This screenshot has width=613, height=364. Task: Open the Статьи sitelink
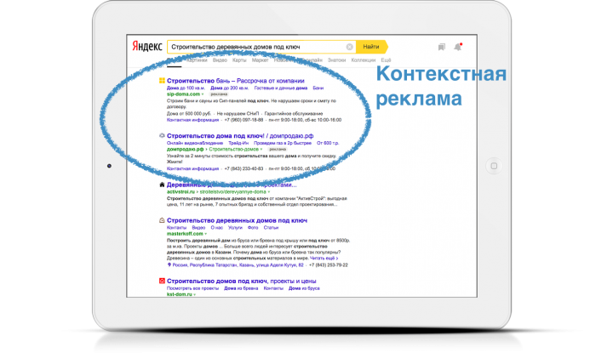(271, 227)
